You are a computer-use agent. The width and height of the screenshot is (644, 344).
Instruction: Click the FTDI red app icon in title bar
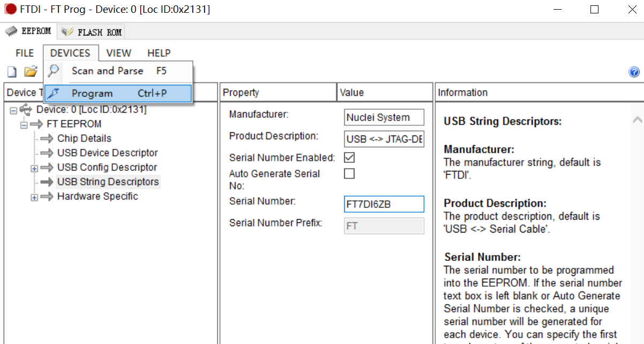pyautogui.click(x=11, y=10)
